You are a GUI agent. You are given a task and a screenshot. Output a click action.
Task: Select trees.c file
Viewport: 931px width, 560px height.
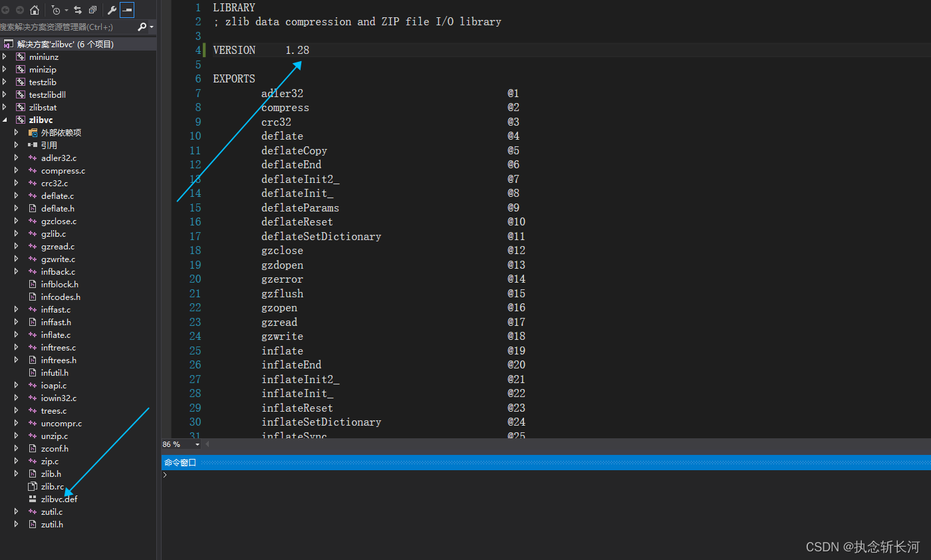point(54,410)
